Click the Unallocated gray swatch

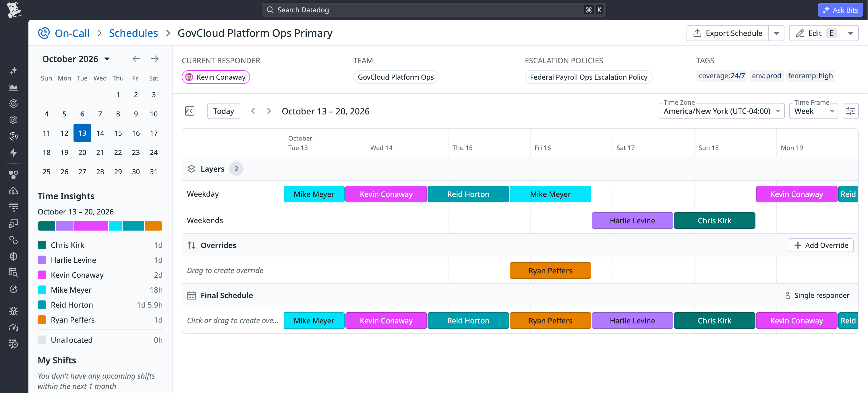tap(42, 340)
